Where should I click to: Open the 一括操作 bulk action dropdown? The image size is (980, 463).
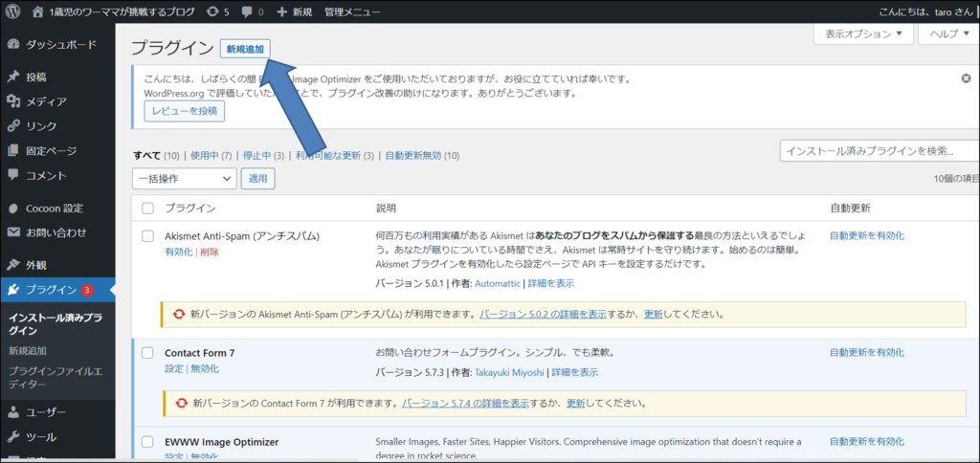185,179
